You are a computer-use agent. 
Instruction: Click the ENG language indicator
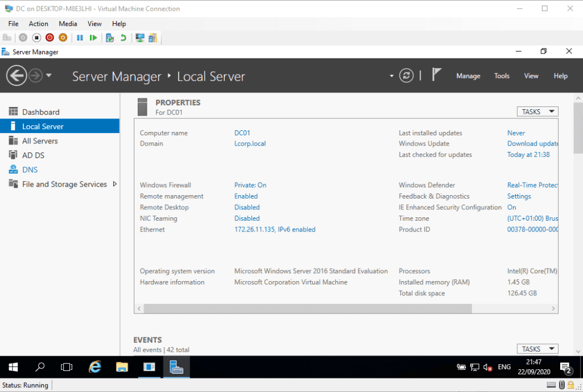click(504, 367)
